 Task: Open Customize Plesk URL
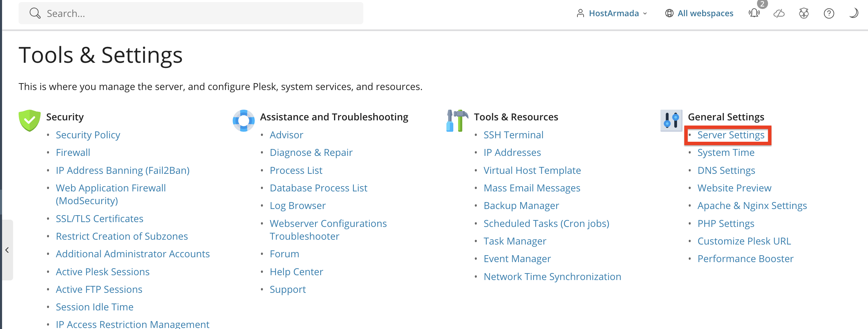point(744,241)
